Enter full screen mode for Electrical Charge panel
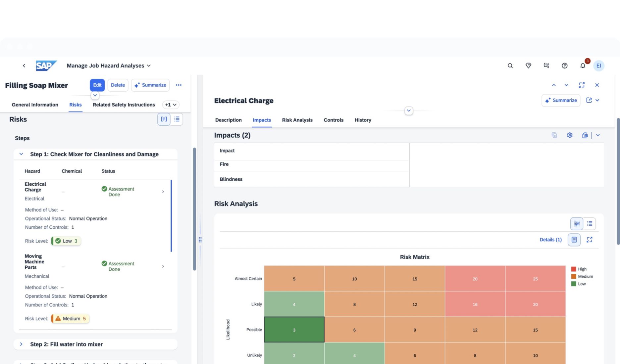This screenshot has height=364, width=620. tap(581, 85)
